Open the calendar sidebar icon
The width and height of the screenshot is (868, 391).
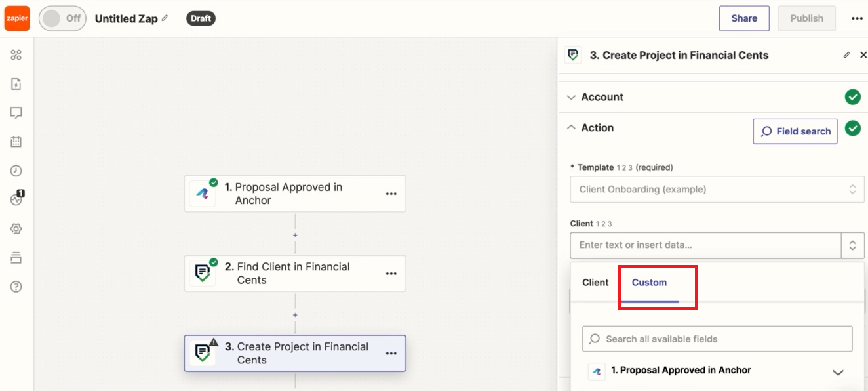(16, 142)
